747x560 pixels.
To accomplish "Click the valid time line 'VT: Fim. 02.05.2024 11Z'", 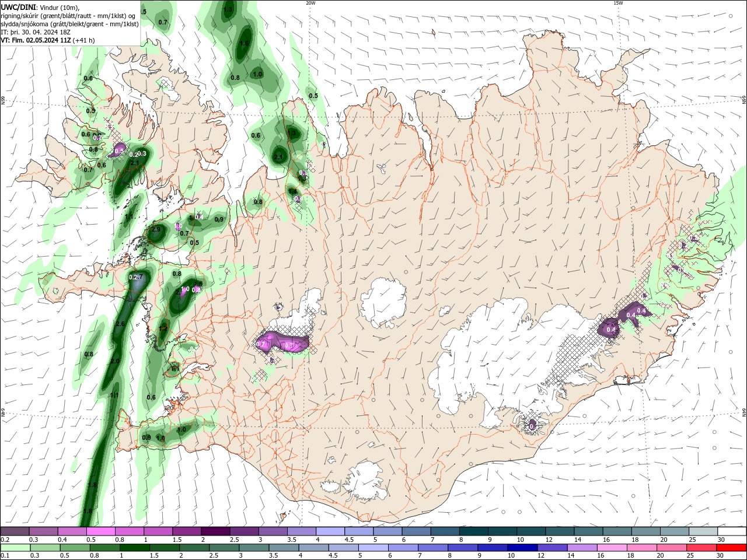I will point(36,40).
